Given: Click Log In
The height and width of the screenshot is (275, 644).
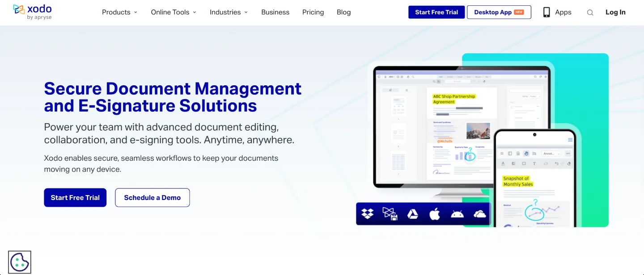Looking at the screenshot, I should click(x=615, y=12).
